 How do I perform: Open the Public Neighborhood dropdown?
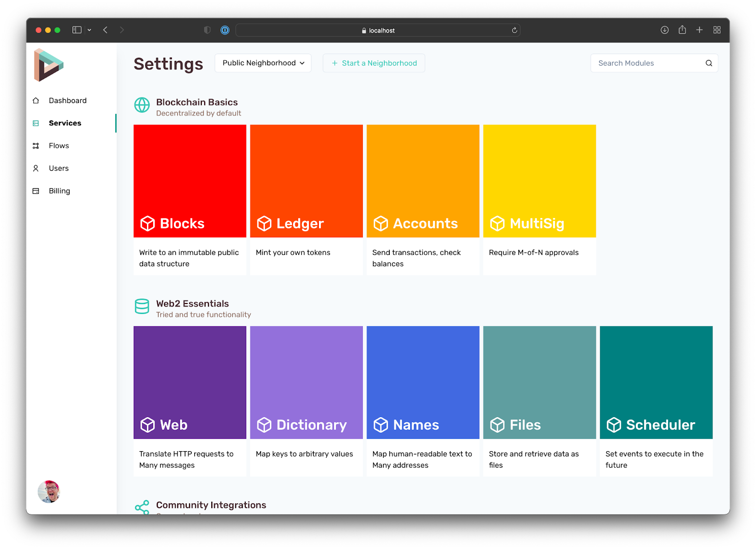pyautogui.click(x=263, y=63)
